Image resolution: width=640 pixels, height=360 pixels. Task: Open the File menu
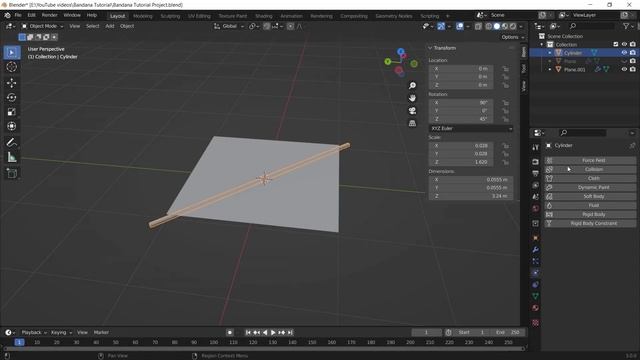click(x=18, y=15)
